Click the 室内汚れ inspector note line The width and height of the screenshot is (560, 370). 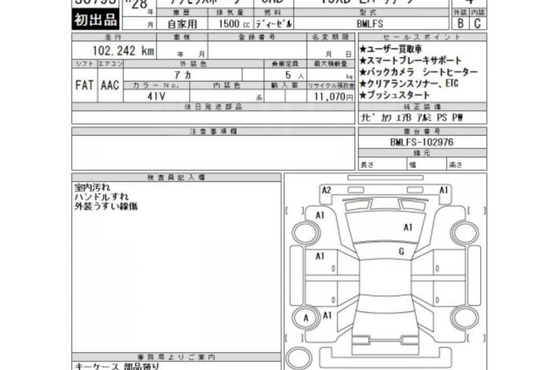(92, 187)
